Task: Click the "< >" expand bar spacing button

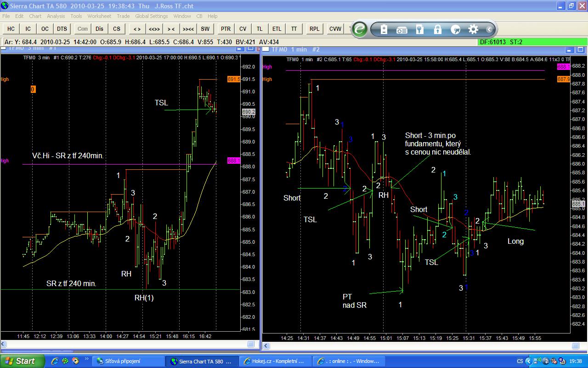Action: click(137, 29)
